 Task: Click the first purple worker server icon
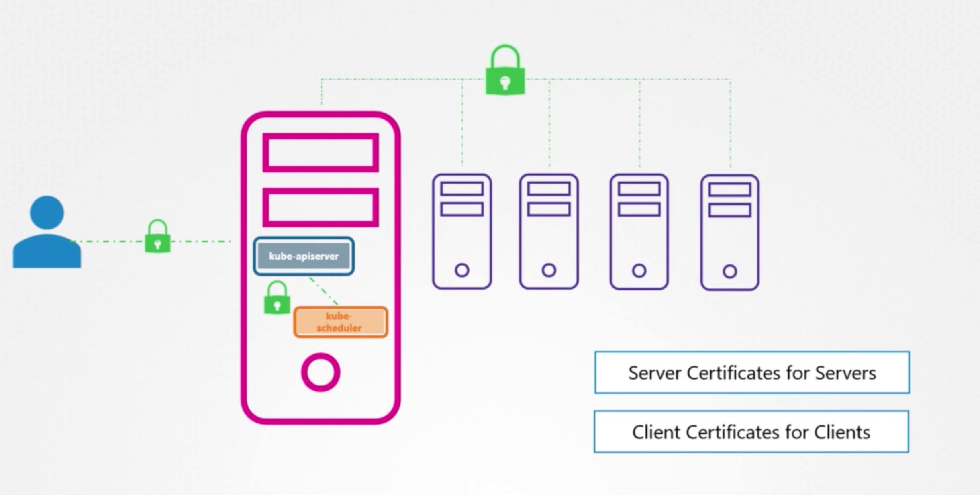tap(462, 232)
